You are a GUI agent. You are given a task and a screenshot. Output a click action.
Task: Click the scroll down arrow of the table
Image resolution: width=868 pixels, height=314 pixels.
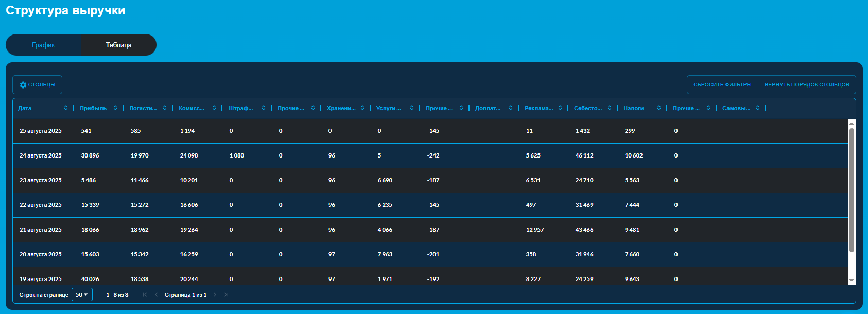[x=852, y=281]
